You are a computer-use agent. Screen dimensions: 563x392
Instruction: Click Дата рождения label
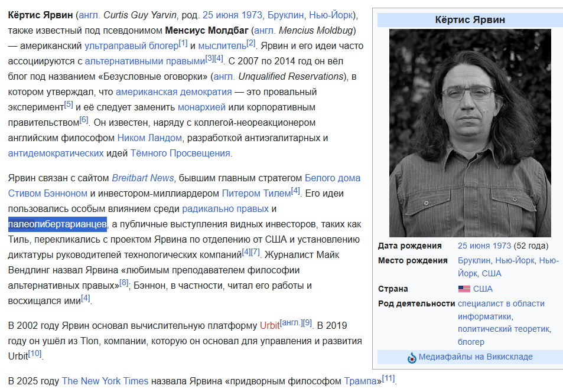coord(409,246)
